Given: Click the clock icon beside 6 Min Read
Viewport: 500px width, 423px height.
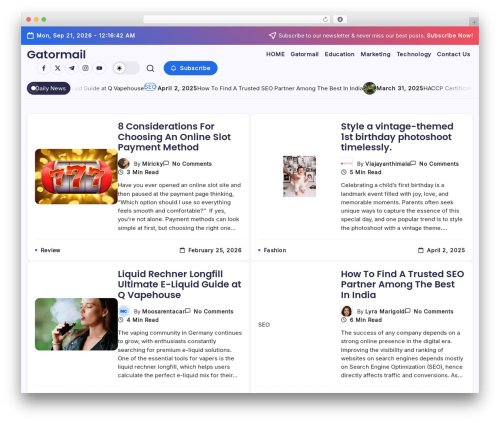Looking at the screenshot, I should pyautogui.click(x=344, y=320).
